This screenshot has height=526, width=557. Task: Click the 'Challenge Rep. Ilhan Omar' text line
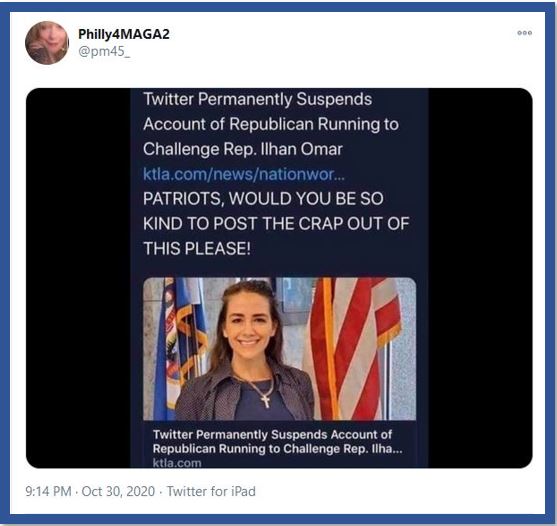[x=243, y=149]
